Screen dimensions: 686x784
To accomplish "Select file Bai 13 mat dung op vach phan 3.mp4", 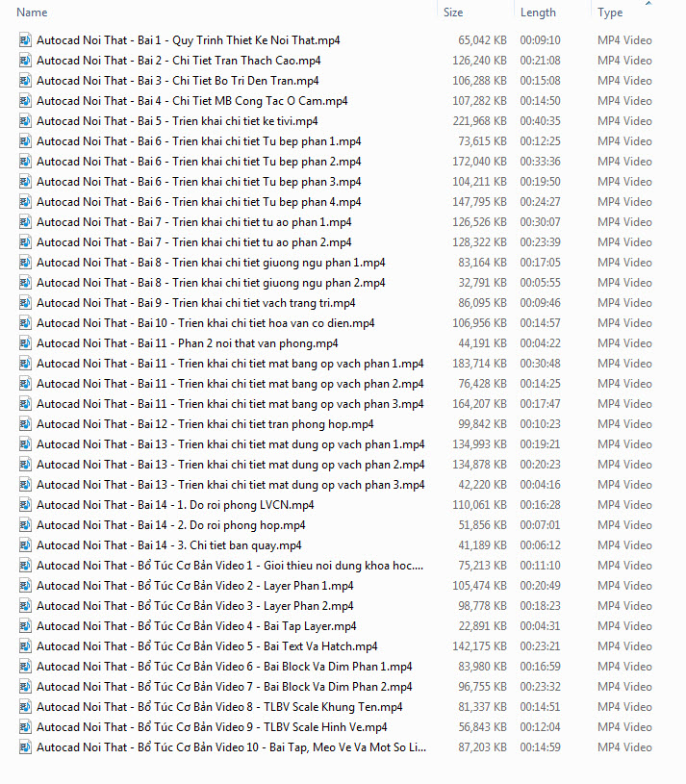I will point(231,485).
